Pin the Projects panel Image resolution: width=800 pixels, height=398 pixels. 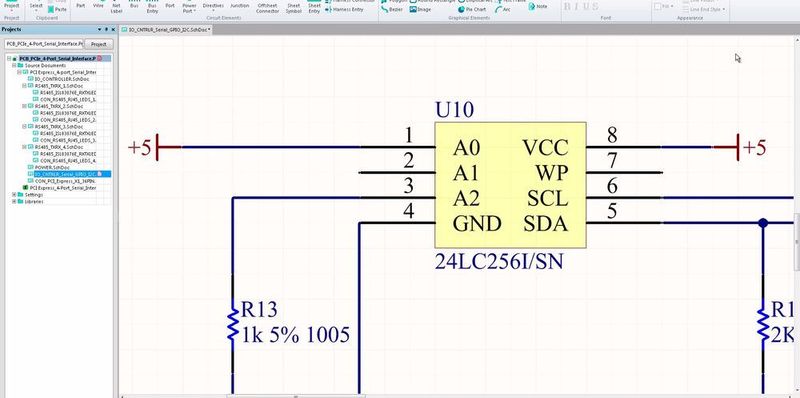[106, 30]
